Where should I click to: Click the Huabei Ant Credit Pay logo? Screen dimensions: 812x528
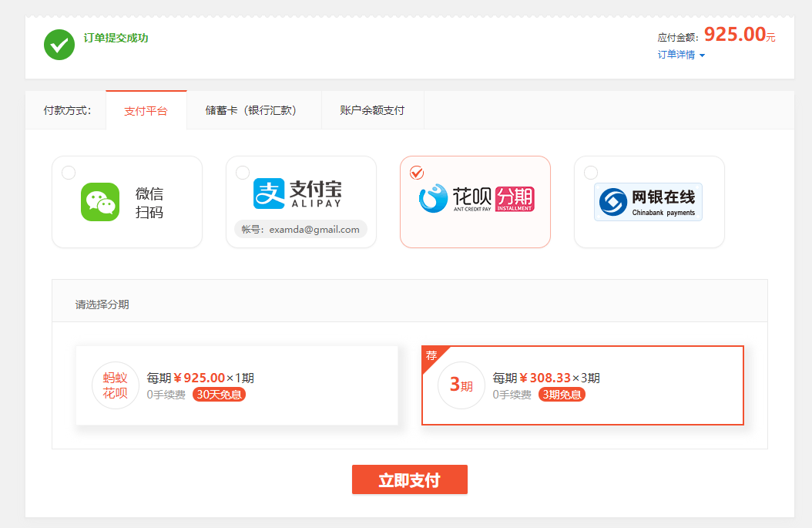(x=475, y=199)
